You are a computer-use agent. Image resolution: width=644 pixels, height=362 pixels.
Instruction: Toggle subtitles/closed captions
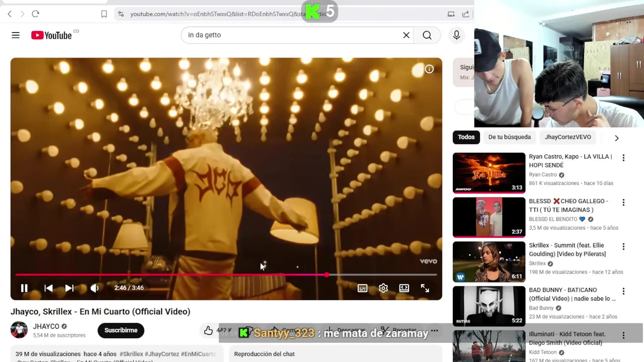coord(362,288)
